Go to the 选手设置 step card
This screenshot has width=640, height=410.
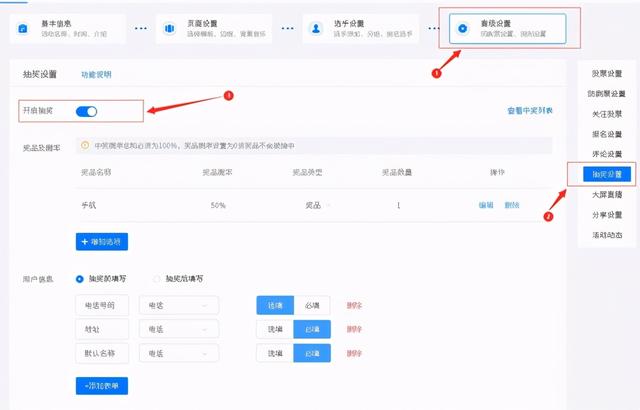click(x=361, y=29)
